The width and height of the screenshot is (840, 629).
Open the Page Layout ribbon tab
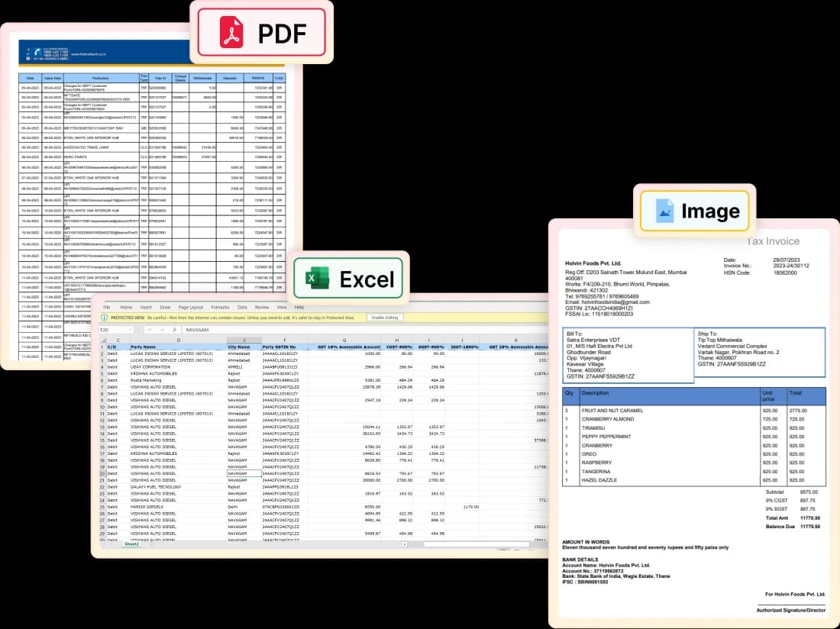coord(191,308)
